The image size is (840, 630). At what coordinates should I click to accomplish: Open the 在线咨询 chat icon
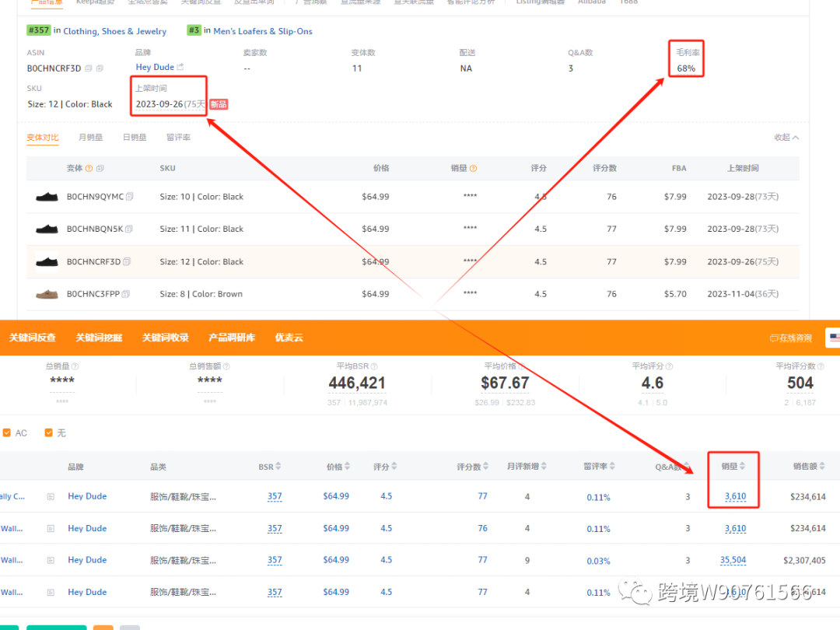(774, 338)
